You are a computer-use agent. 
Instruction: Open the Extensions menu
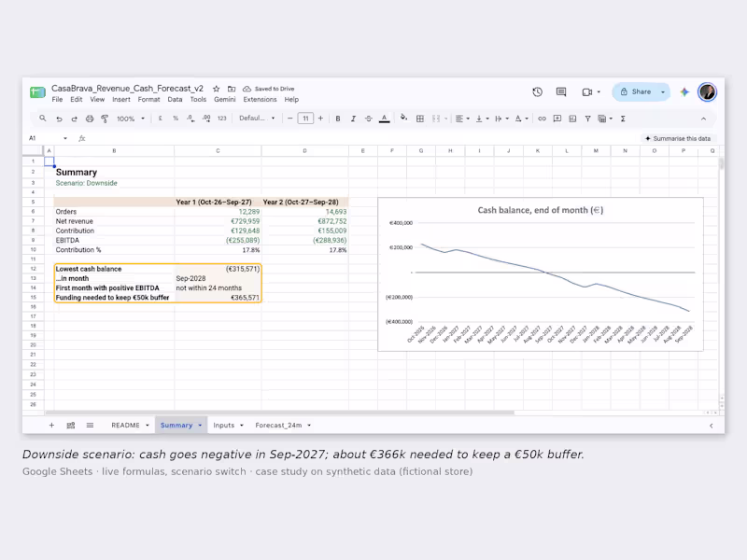pyautogui.click(x=260, y=100)
